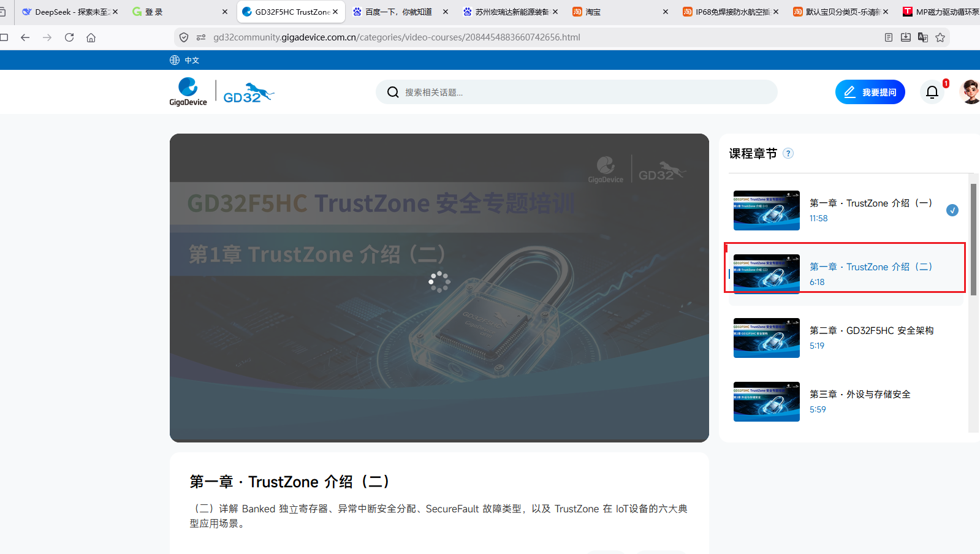
Task: Open reader view icon in address bar
Action: (x=889, y=37)
